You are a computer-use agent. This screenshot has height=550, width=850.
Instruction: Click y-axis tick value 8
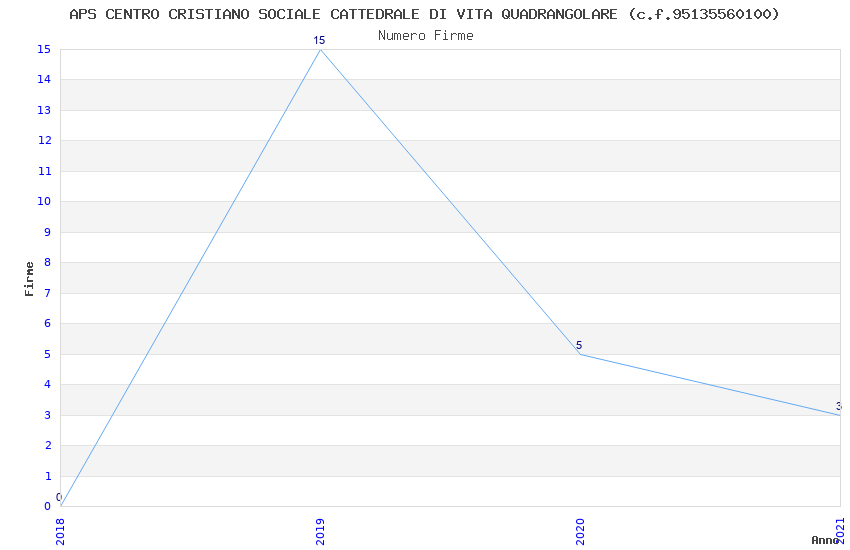[48, 262]
